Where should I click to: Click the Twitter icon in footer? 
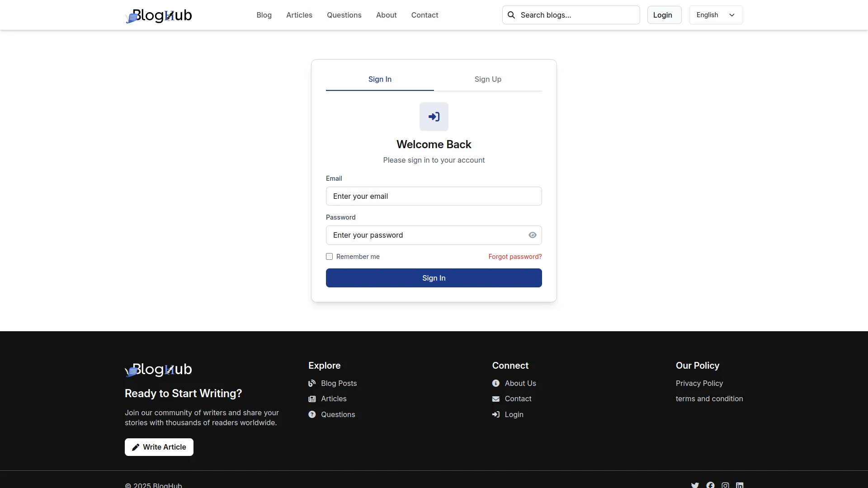coord(695,485)
